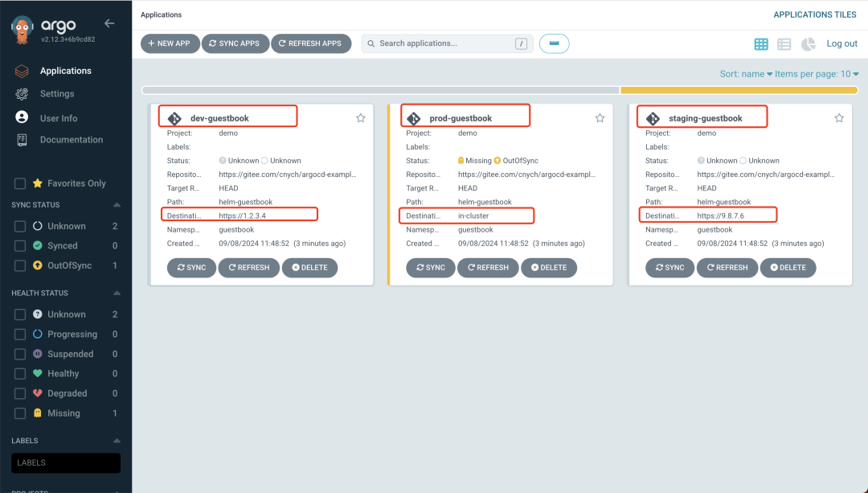Delete the prod-guestbook app
Viewport: 868px width, 493px height.
549,268
